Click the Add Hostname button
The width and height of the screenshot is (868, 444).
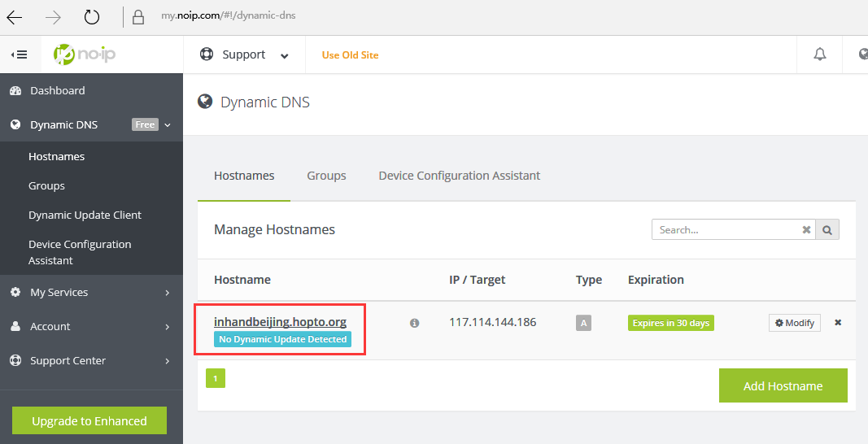point(783,386)
